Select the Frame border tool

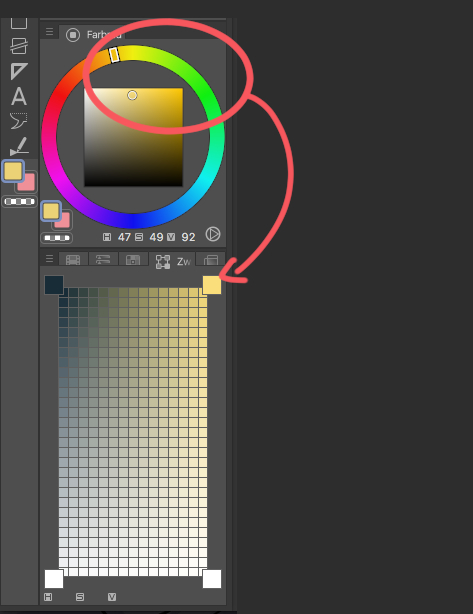(x=19, y=46)
